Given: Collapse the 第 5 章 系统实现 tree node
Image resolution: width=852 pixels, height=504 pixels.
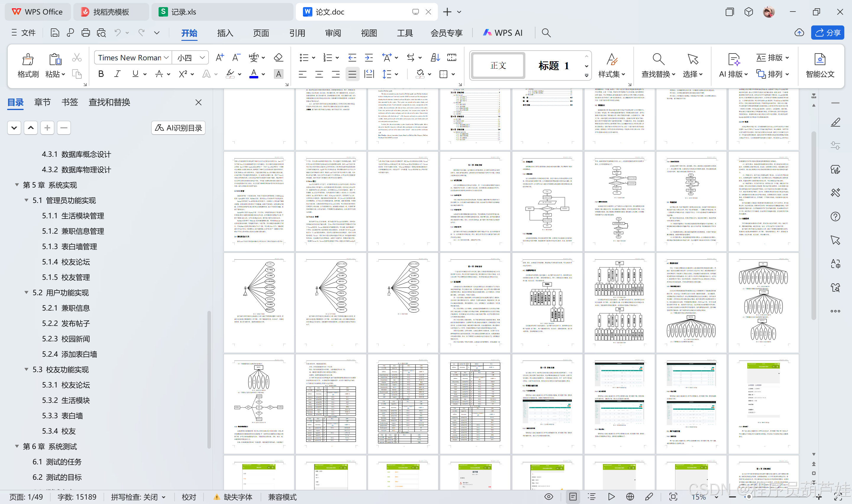Looking at the screenshot, I should click(17, 185).
